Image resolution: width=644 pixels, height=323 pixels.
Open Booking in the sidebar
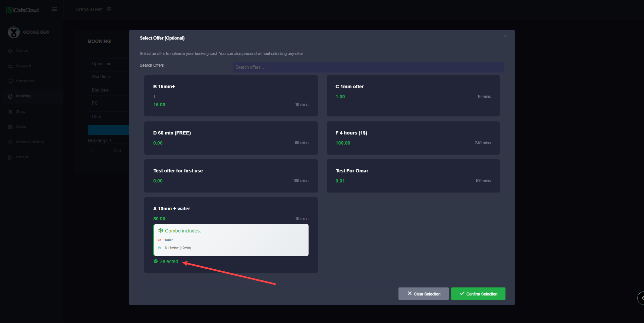pyautogui.click(x=23, y=96)
